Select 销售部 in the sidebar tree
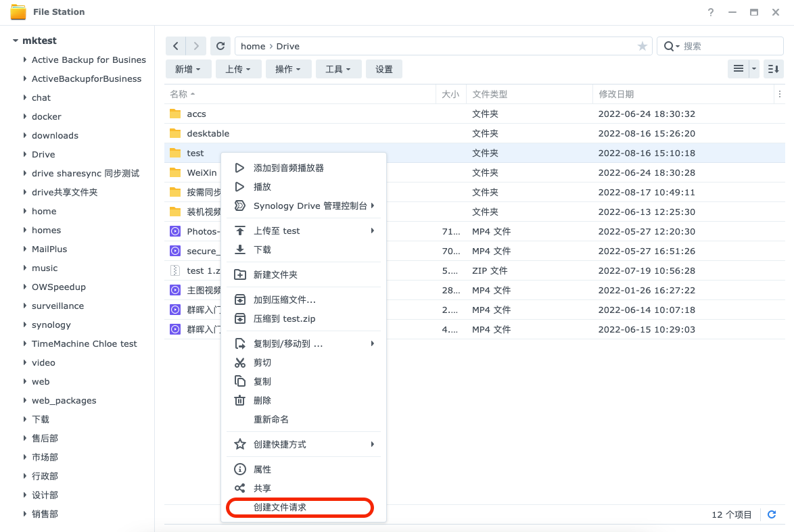Screen dimensions: 794x532 point(45,514)
